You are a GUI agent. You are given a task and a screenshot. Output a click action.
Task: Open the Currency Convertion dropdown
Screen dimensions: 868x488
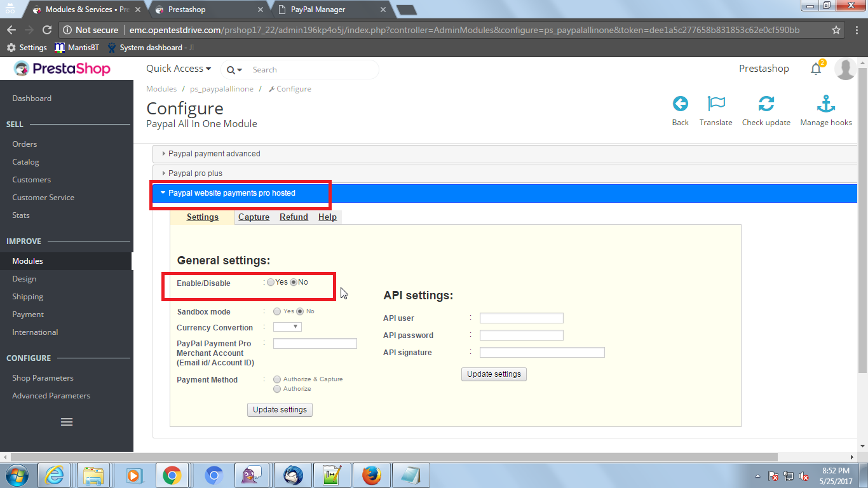pos(287,327)
